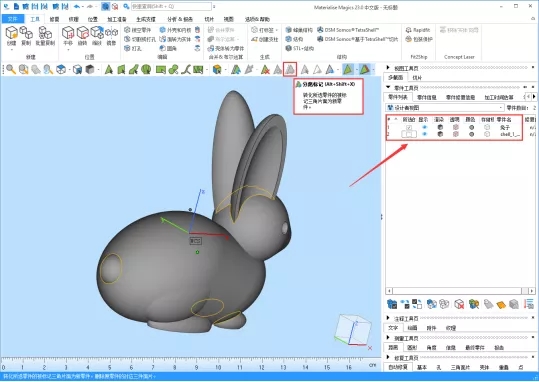Click the Perforator (打孔) tool
This screenshot has width=539, height=382.
tap(133, 48)
